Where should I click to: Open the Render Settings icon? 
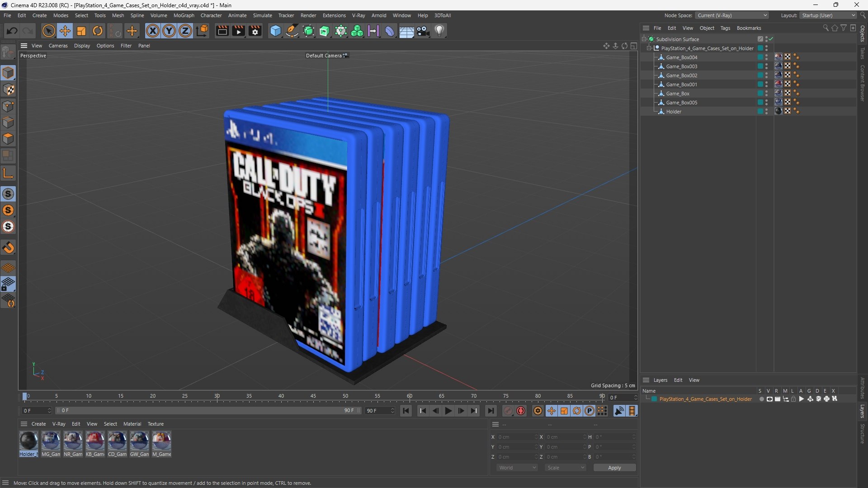tap(255, 31)
